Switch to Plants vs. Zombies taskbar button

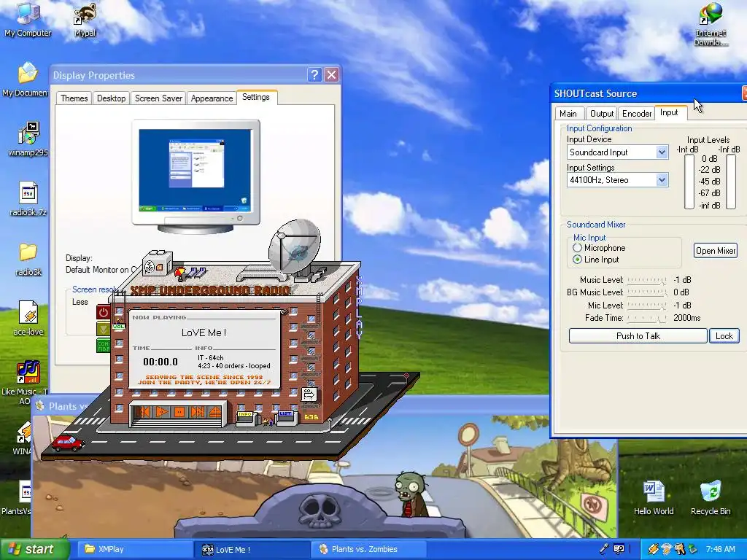[x=368, y=549]
